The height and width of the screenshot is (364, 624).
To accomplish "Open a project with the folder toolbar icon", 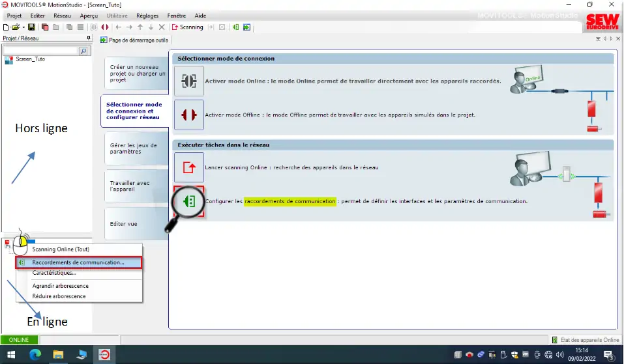I will click(x=16, y=27).
